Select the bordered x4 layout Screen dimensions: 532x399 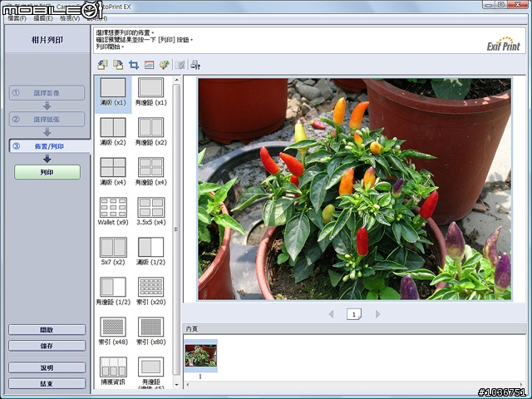click(x=150, y=171)
